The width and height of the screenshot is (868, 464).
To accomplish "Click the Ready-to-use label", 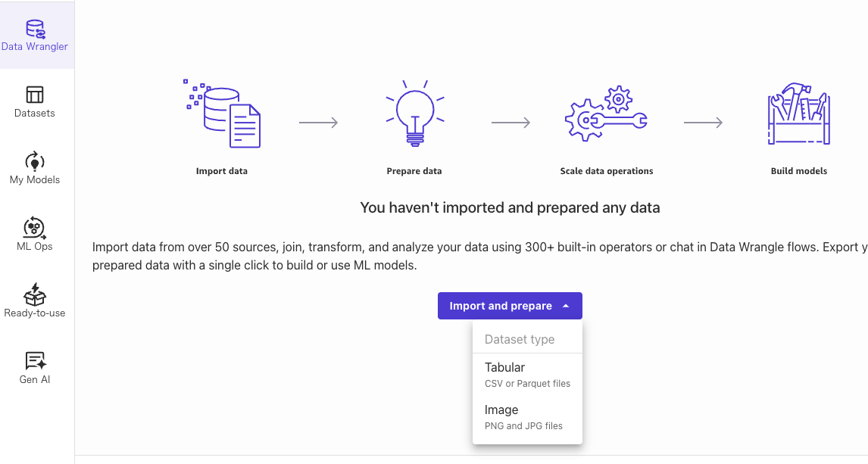I will (34, 313).
